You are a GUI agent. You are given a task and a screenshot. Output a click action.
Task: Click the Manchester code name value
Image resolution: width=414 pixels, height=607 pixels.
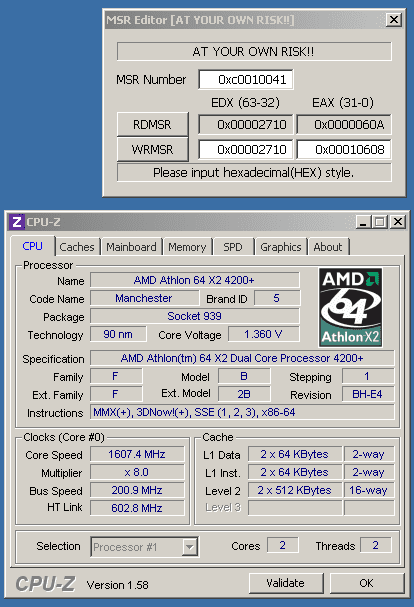[144, 298]
